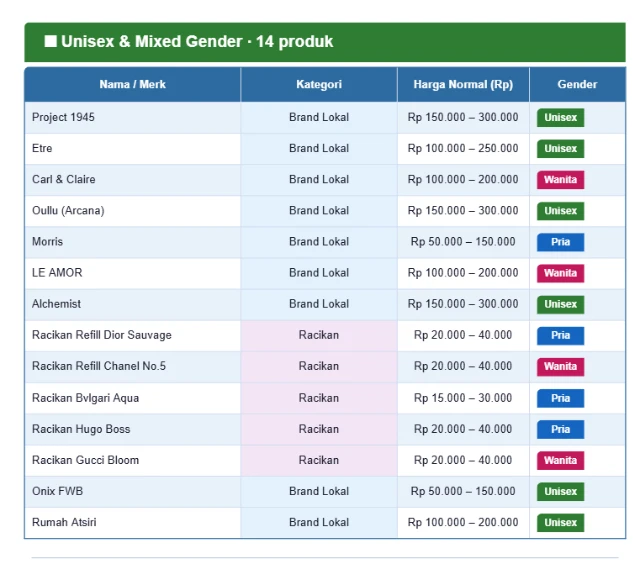Click the Unisex badge for Alchemist
This screenshot has height=564, width=640.
pos(560,304)
